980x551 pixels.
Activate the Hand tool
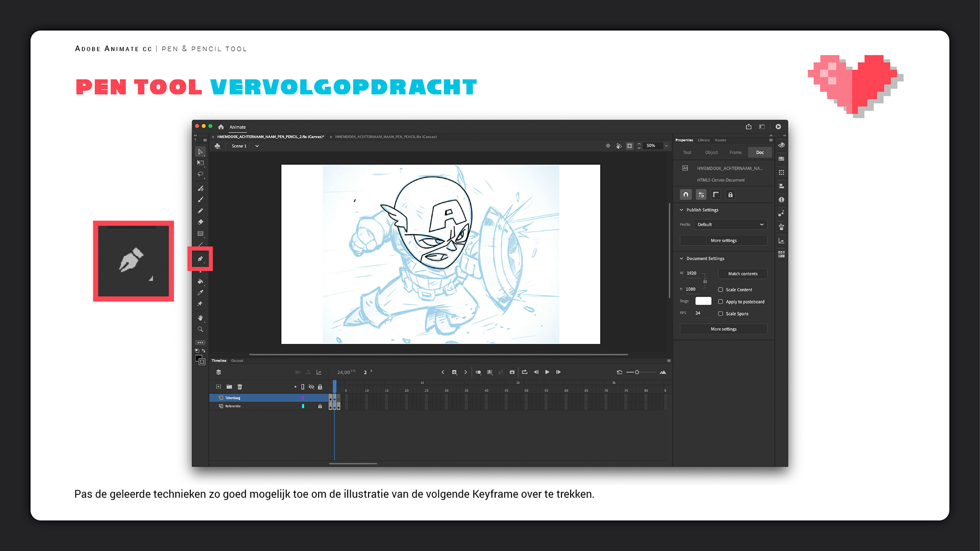200,318
